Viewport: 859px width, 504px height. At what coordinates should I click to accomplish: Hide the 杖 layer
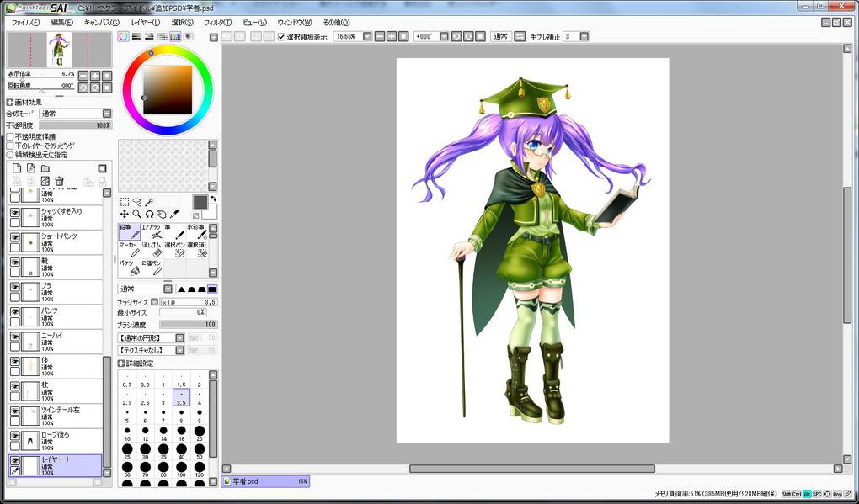click(x=15, y=387)
